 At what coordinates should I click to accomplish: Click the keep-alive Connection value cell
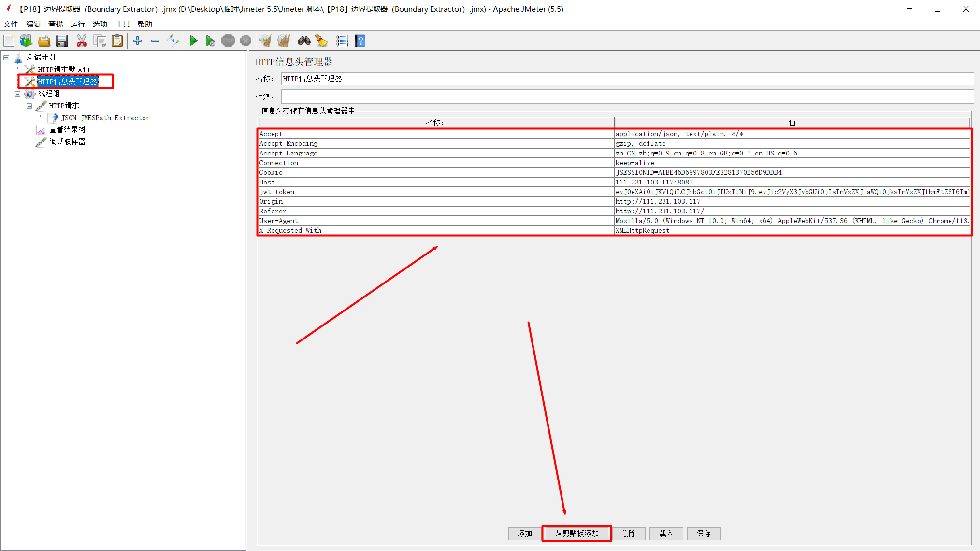point(792,163)
